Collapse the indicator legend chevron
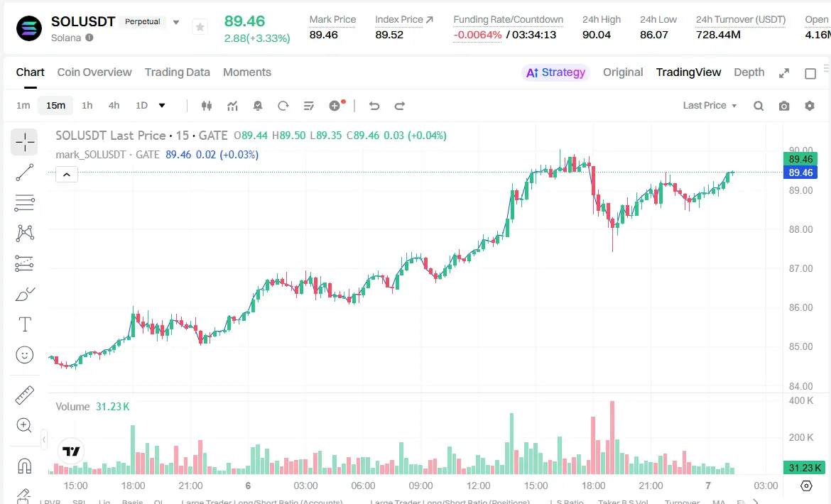This screenshot has height=504, width=831. click(67, 174)
